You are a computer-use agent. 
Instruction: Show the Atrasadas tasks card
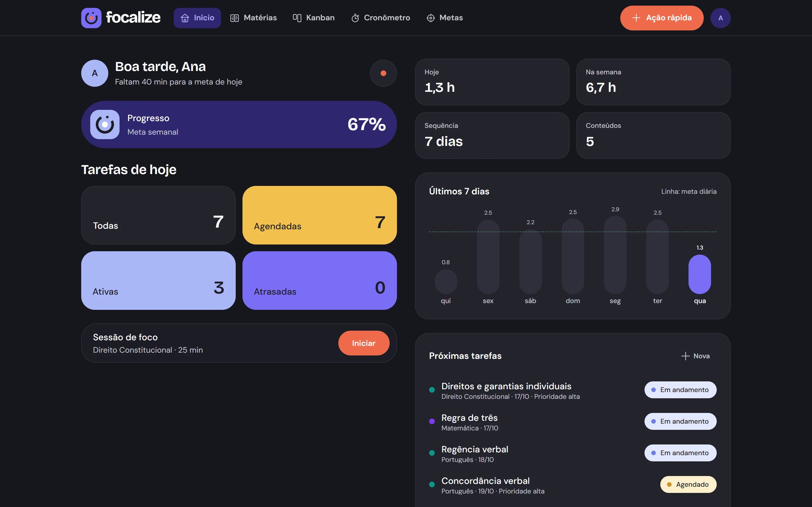[319, 280]
